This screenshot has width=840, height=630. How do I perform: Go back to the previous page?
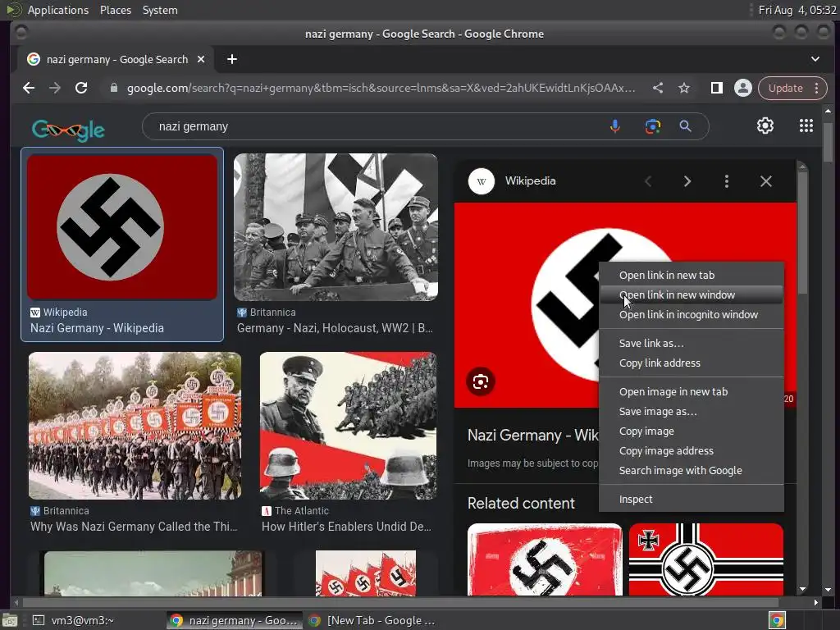(29, 88)
